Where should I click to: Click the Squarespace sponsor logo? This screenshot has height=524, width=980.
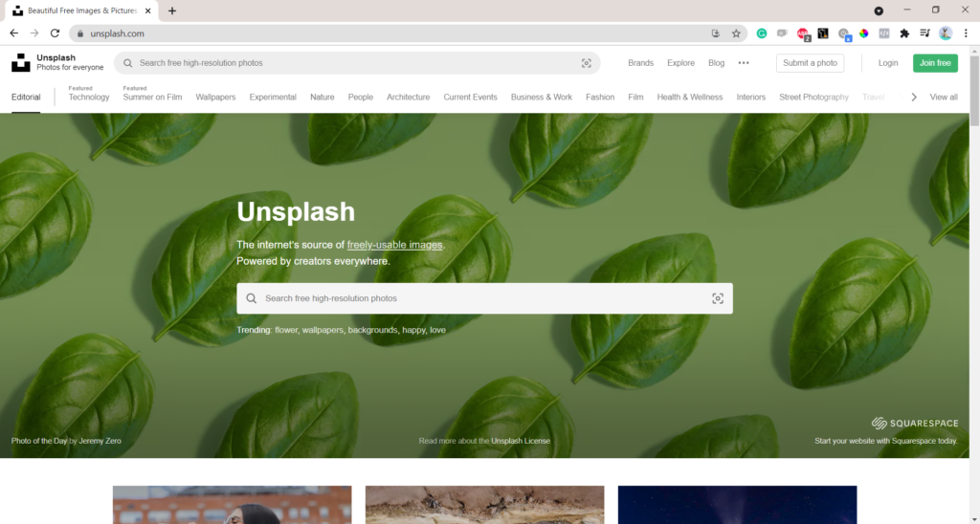[915, 424]
